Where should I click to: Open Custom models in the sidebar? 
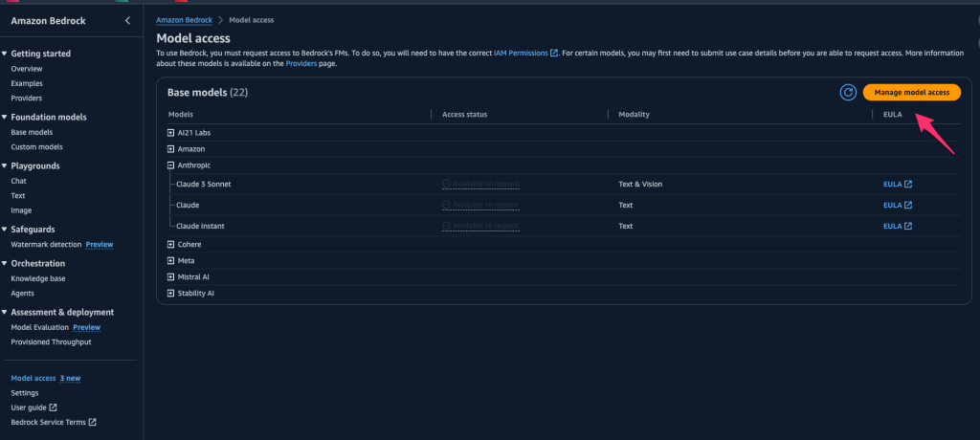[37, 147]
